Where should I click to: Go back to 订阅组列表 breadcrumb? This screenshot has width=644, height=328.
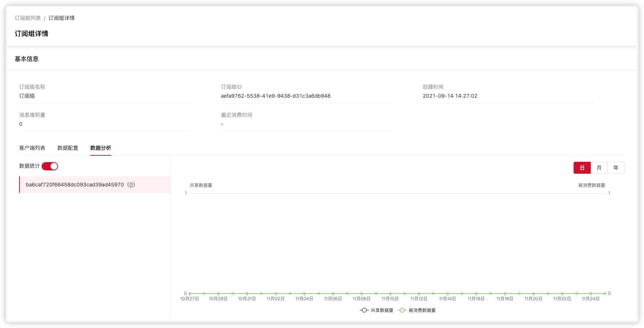pos(28,18)
